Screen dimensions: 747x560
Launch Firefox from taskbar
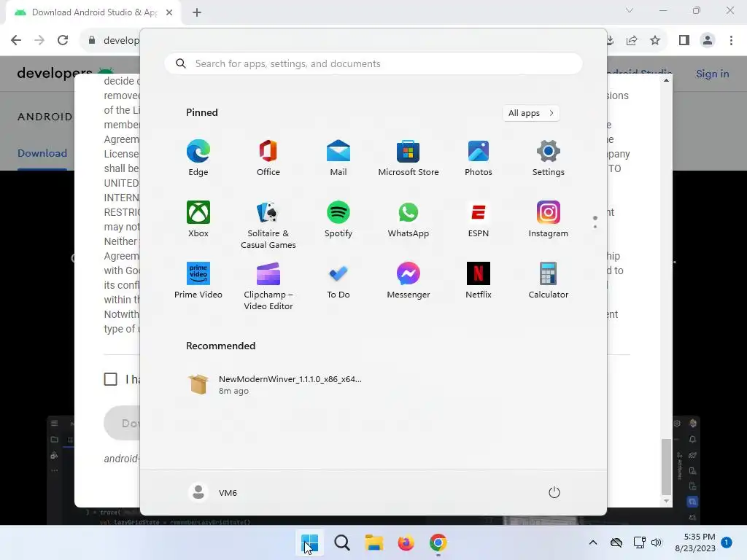406,542
